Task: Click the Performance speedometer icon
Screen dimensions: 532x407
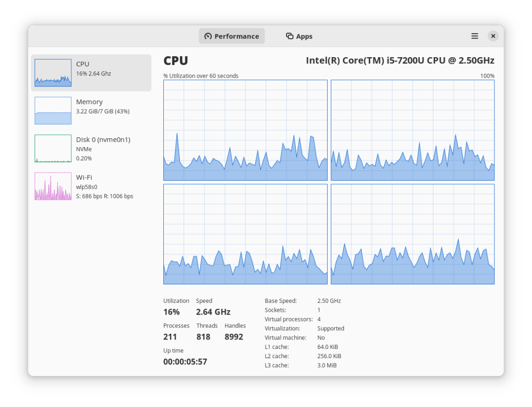Action: (208, 36)
